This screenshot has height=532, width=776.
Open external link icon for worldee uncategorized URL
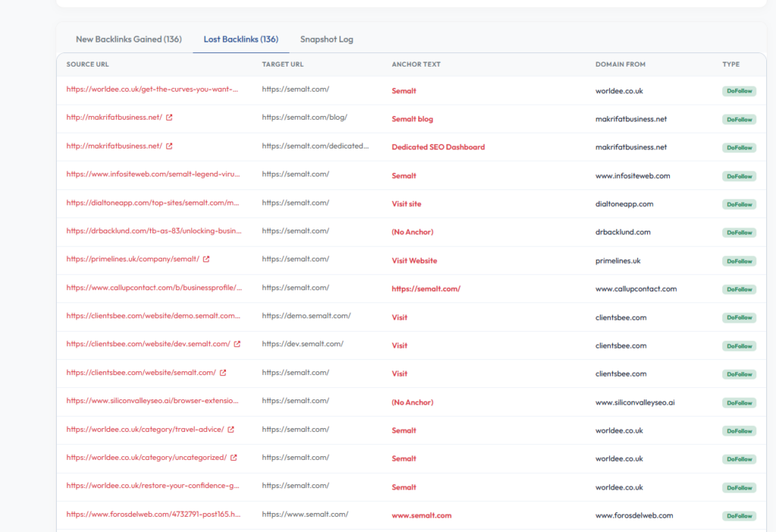coord(233,458)
